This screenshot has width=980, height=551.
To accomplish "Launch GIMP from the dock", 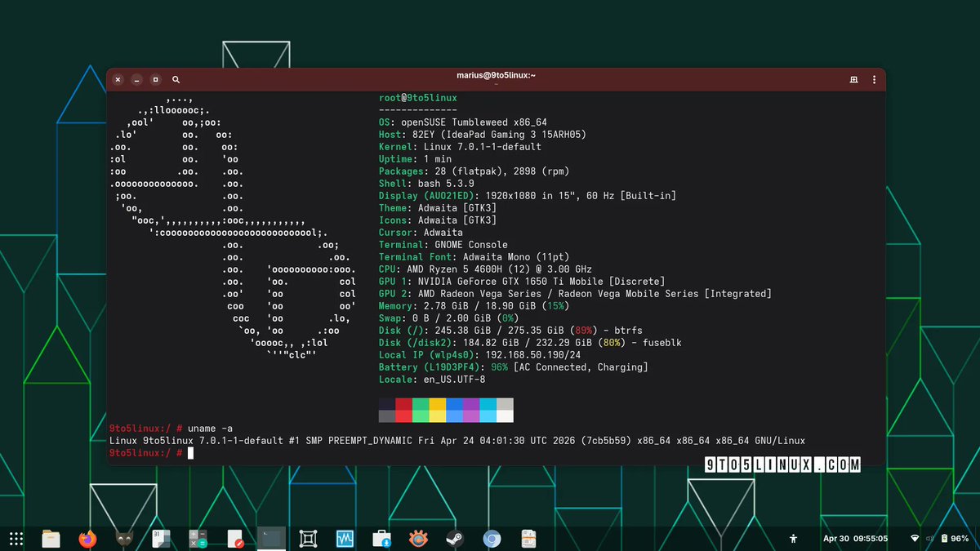I will [x=124, y=539].
